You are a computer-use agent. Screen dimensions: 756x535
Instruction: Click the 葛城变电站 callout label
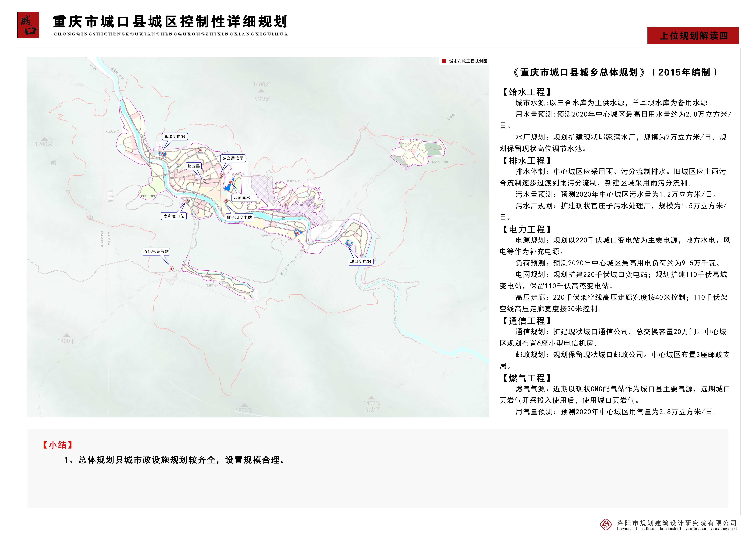(175, 136)
